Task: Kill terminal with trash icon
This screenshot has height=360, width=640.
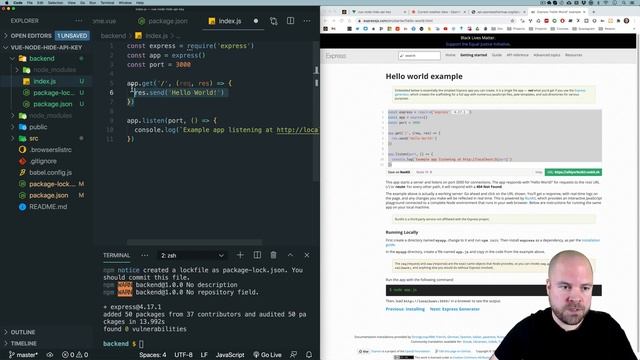Action: [273, 255]
